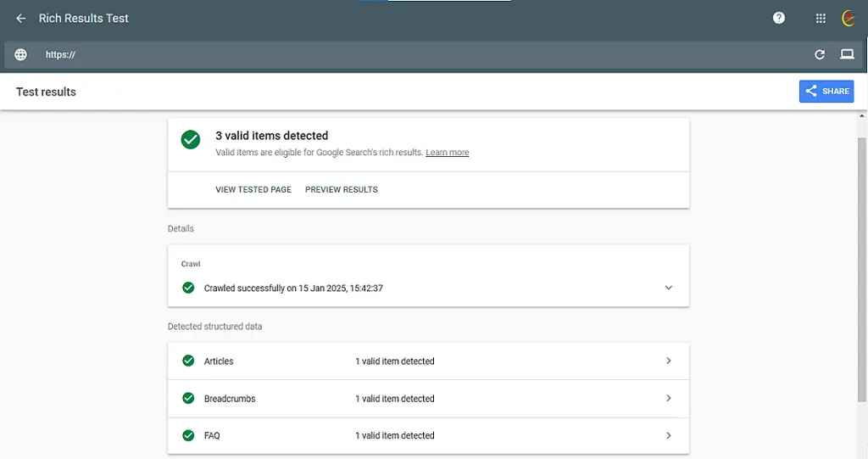
Task: Open the account profile avatar
Action: point(848,19)
